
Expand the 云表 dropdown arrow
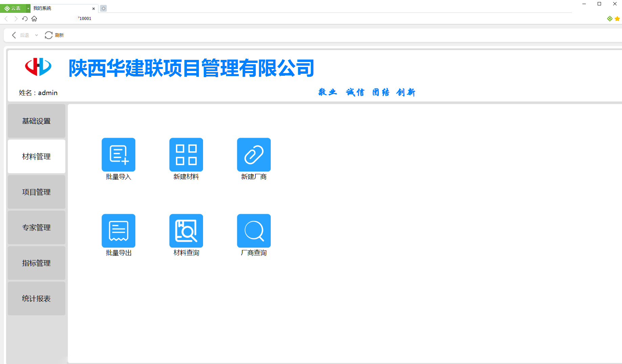pos(28,8)
